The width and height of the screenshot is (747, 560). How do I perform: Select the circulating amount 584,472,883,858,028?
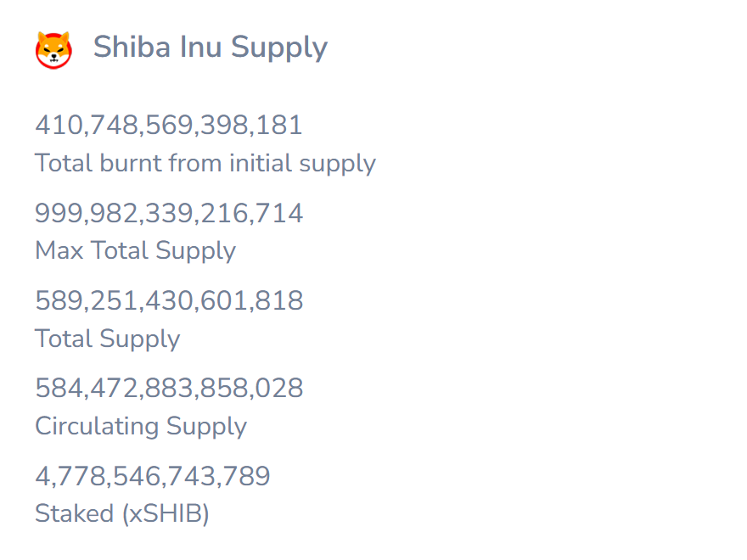(169, 388)
